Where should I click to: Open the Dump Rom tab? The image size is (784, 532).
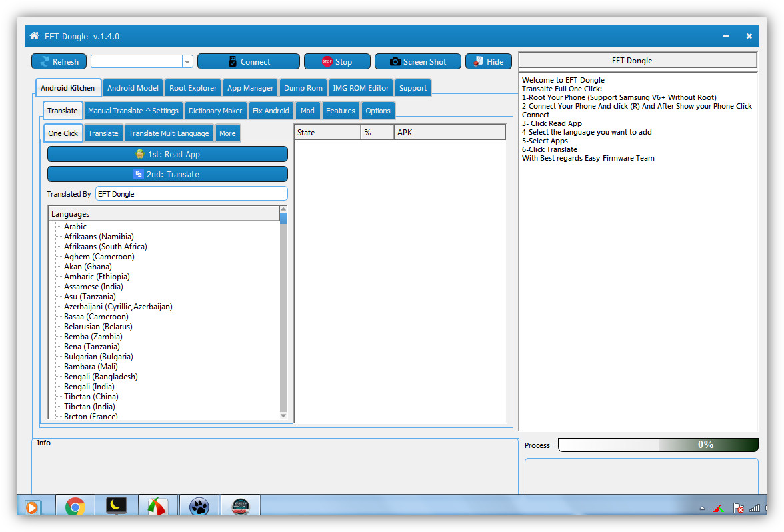click(x=303, y=88)
